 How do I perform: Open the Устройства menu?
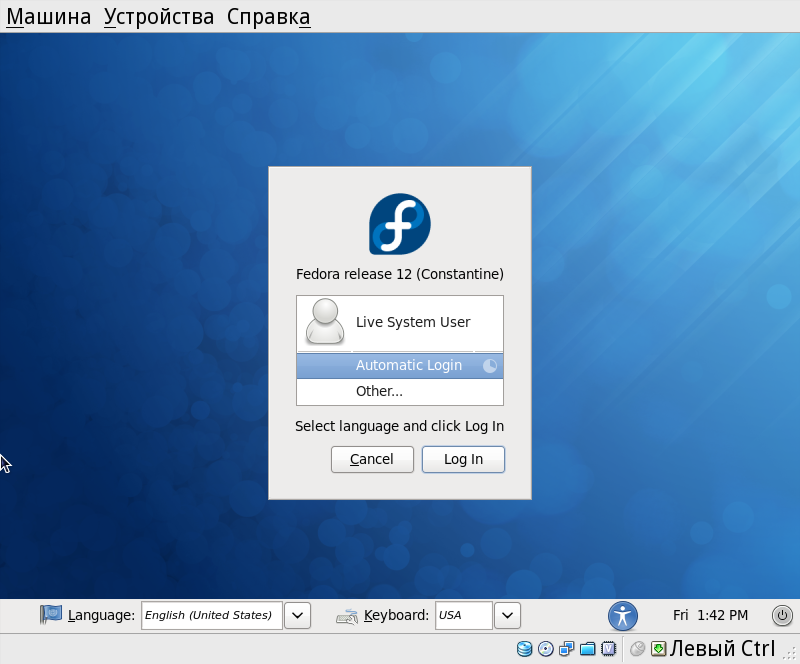(x=159, y=17)
